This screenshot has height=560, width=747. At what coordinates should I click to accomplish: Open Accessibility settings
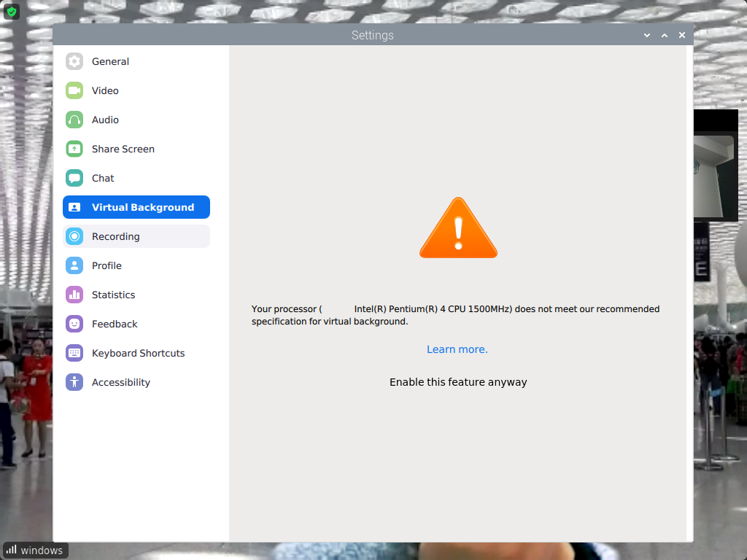coord(136,382)
